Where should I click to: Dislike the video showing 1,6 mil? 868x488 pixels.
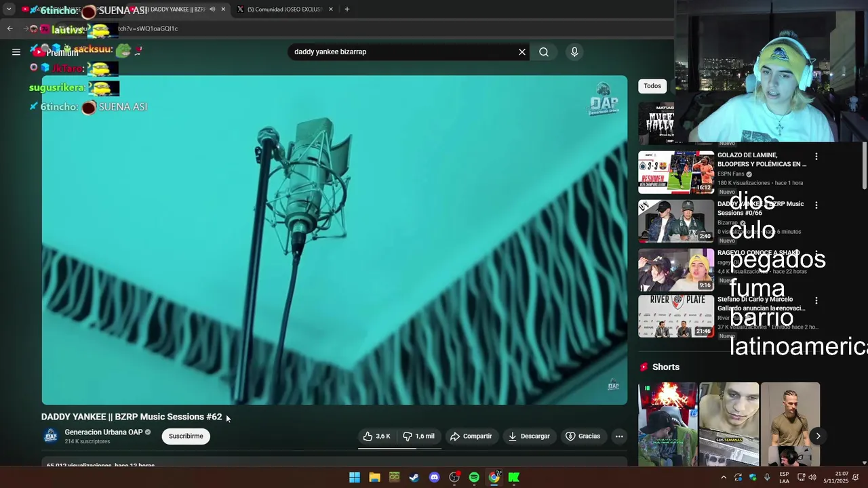click(419, 436)
